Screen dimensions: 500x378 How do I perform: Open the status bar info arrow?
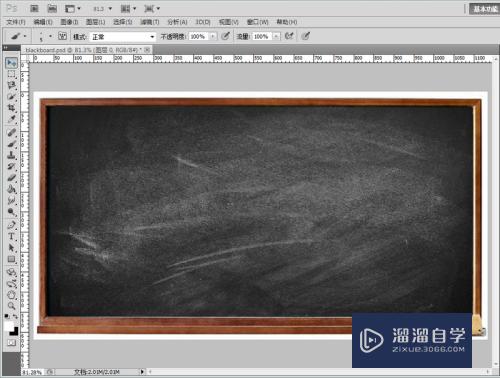click(142, 371)
